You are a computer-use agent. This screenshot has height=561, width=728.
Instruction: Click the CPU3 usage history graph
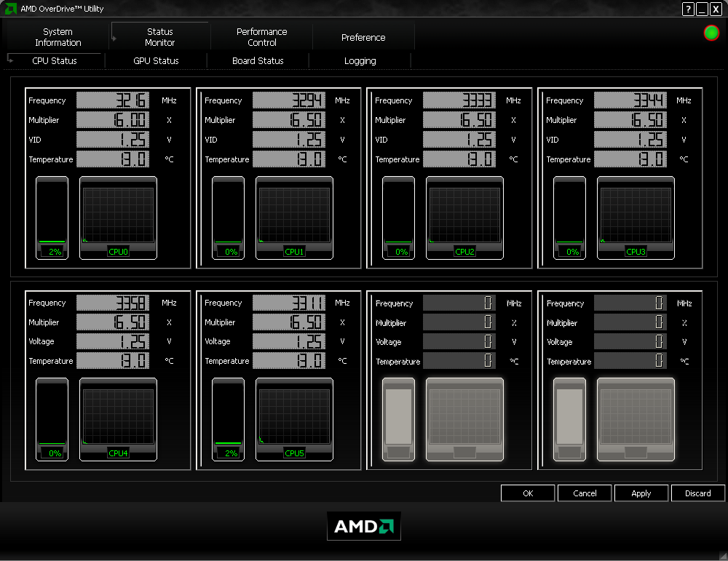click(636, 218)
